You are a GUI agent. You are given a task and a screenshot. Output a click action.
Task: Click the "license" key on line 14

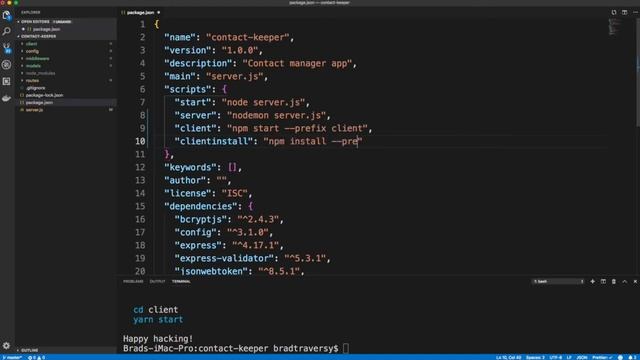(x=188, y=193)
